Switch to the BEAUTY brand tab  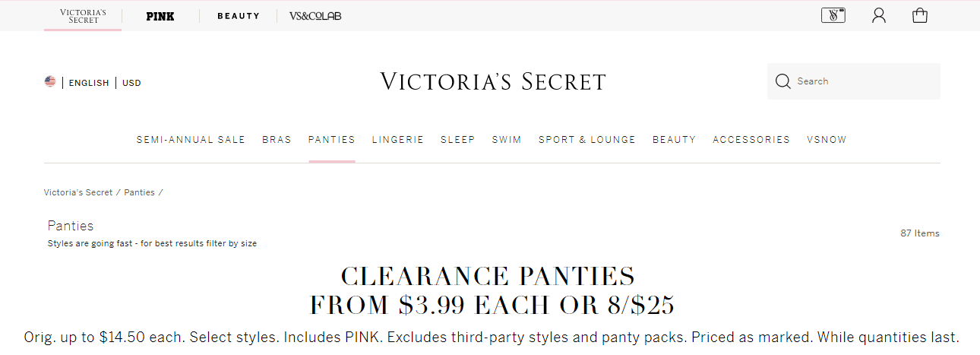coord(239,16)
